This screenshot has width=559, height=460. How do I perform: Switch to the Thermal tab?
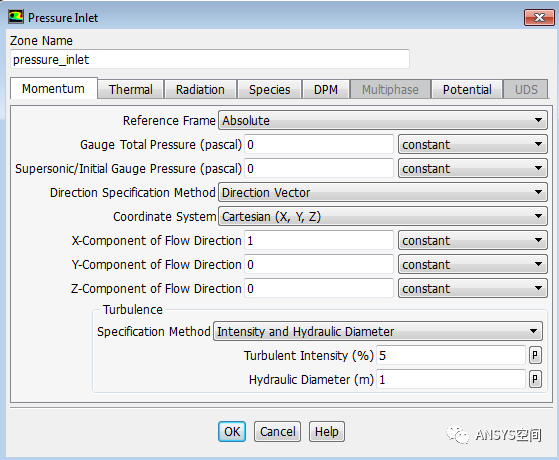click(x=130, y=89)
